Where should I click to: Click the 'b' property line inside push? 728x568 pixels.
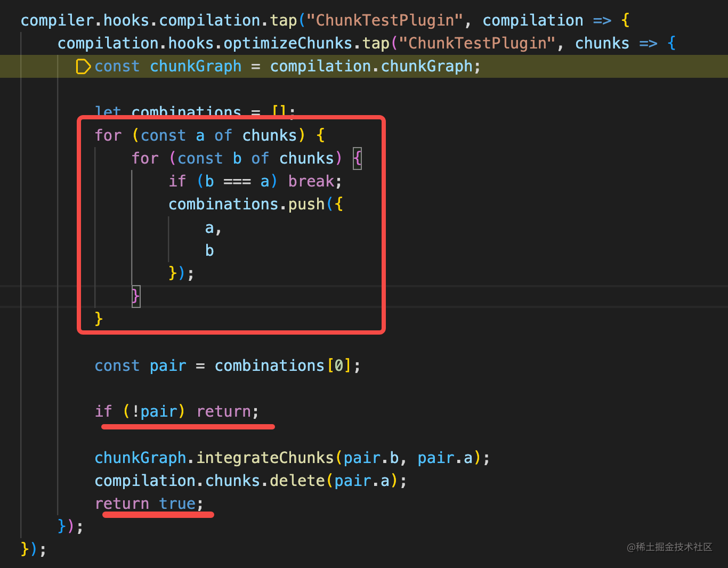(209, 250)
